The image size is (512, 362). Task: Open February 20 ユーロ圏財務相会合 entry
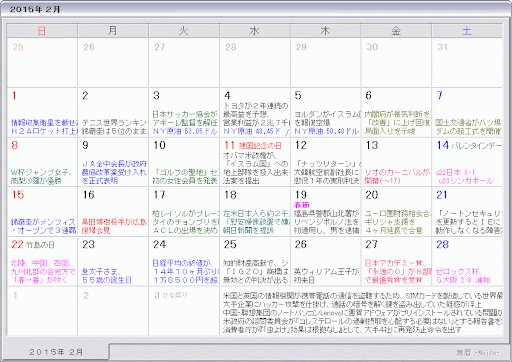click(397, 222)
